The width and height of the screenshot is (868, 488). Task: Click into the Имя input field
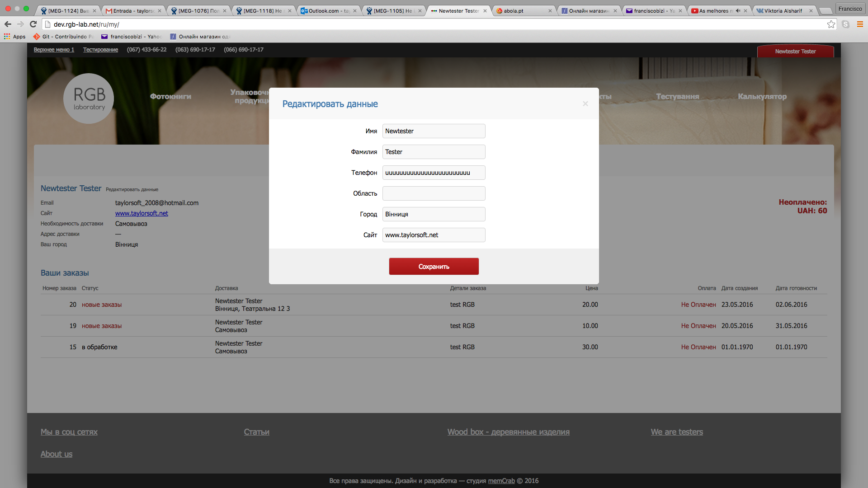(x=434, y=131)
